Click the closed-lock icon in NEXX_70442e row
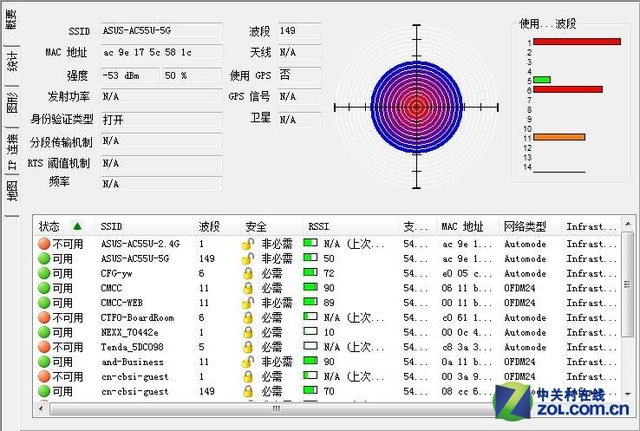The image size is (640, 431). pos(248,332)
